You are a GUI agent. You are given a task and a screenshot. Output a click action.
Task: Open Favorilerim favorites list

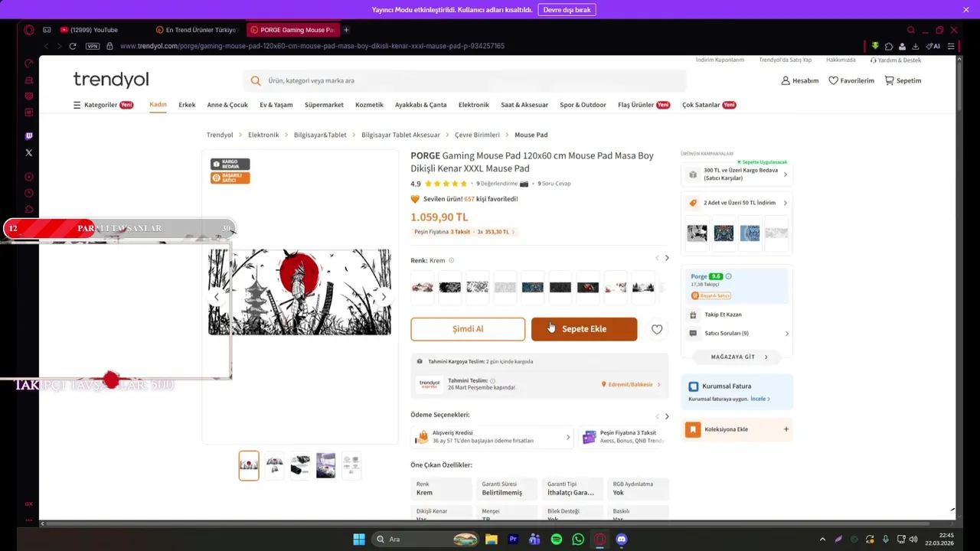click(x=851, y=80)
